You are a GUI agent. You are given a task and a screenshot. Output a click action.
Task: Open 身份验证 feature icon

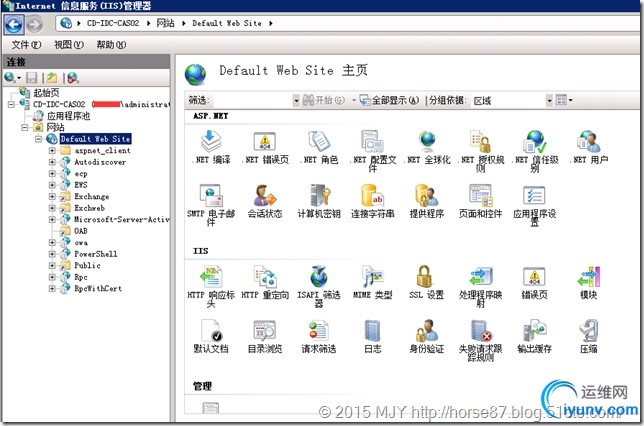click(x=427, y=337)
